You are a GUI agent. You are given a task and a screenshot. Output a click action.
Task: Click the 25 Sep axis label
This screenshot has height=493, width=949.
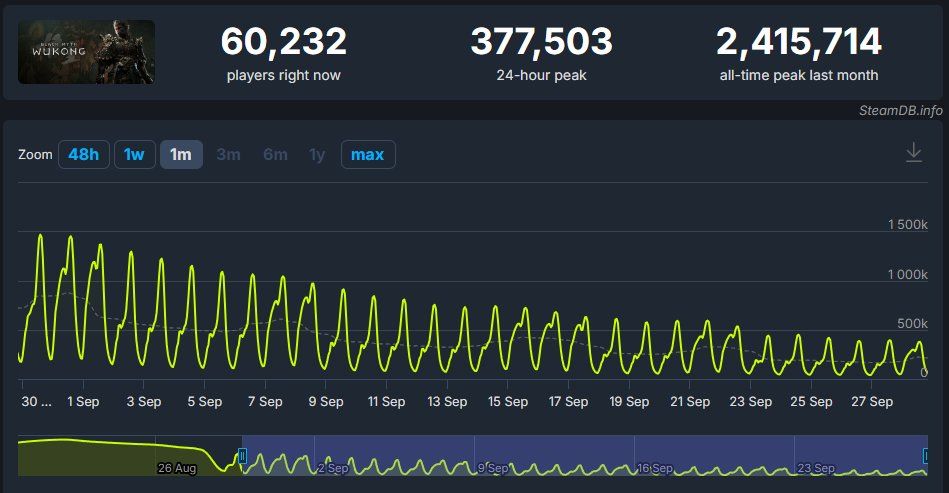click(811, 402)
